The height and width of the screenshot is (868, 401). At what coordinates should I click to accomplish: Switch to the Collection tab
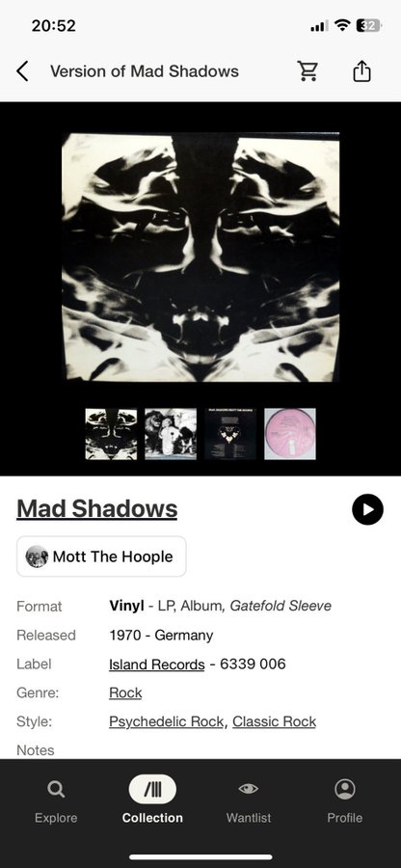coord(152,800)
